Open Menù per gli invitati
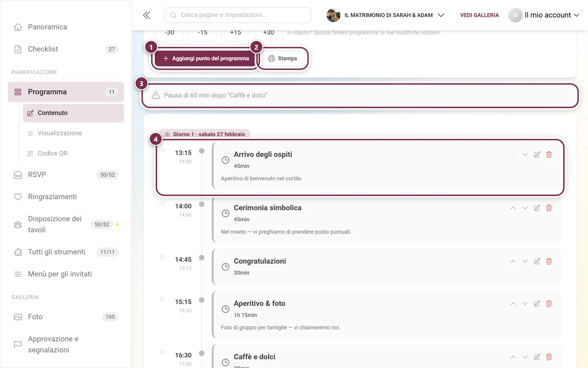The width and height of the screenshot is (588, 368). [x=66, y=274]
